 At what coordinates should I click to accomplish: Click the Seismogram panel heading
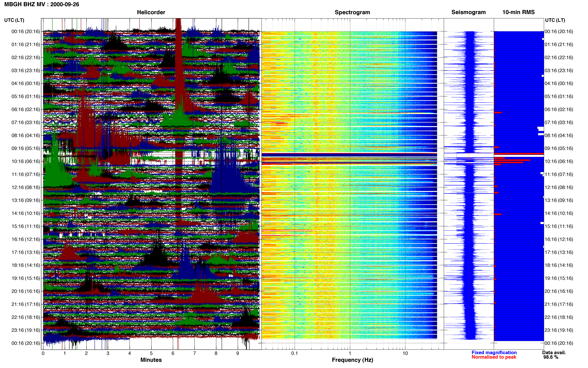pyautogui.click(x=468, y=12)
